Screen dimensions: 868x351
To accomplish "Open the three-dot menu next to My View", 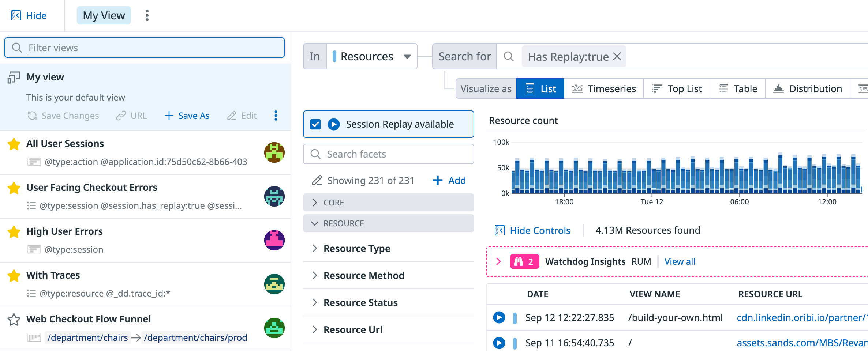I will 147,15.
